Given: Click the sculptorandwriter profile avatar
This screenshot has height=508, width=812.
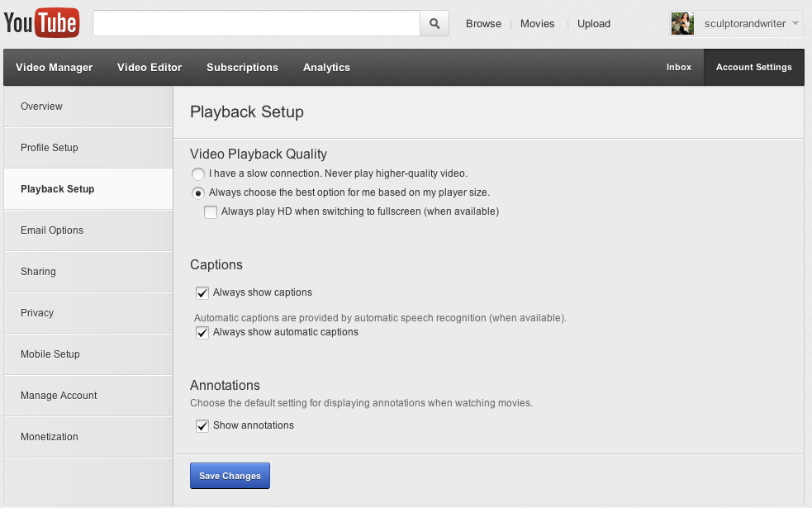Looking at the screenshot, I should click(682, 23).
